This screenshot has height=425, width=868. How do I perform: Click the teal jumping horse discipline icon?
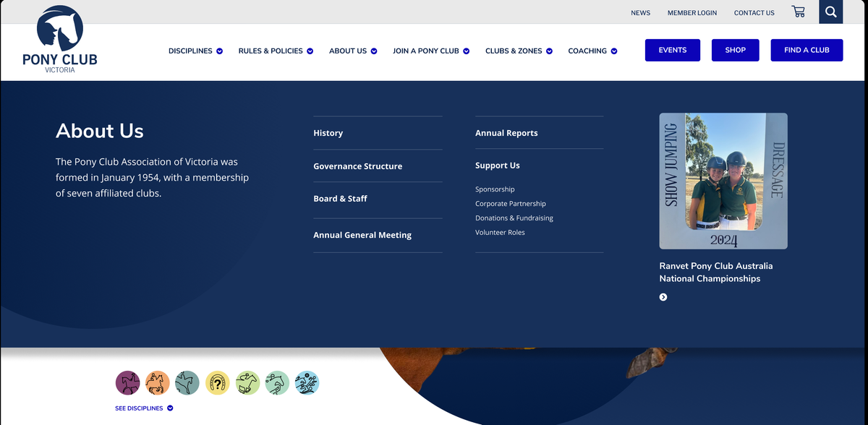pyautogui.click(x=187, y=382)
